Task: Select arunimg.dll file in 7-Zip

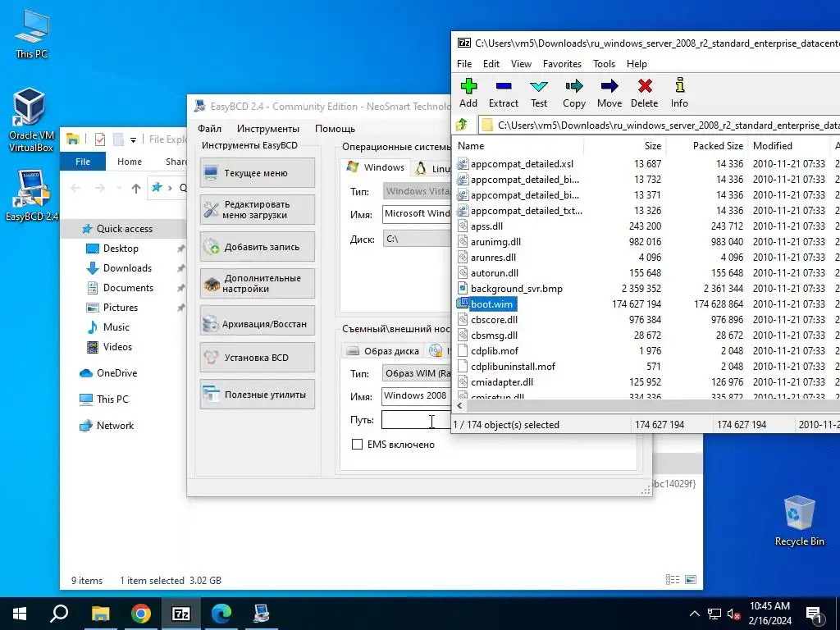Action: [x=495, y=242]
